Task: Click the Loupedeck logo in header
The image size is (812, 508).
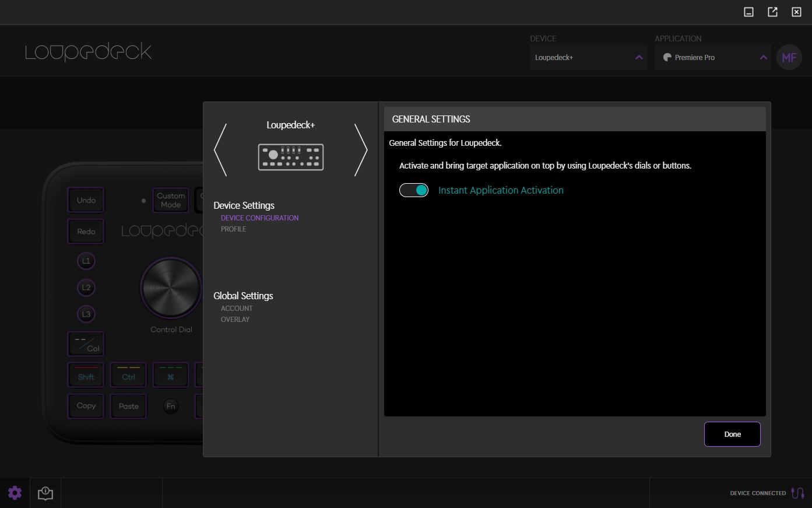Action: (x=88, y=52)
